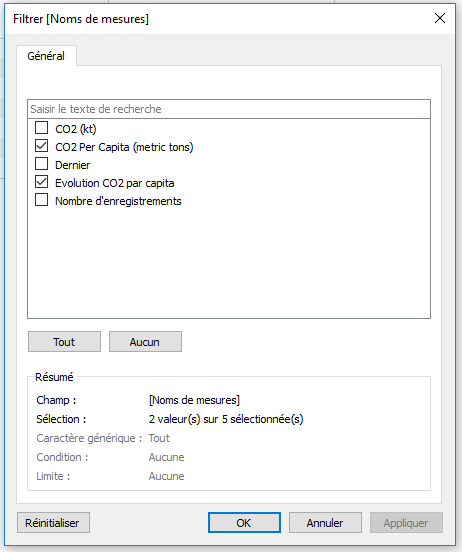Click the Réinitialiser button

54,523
